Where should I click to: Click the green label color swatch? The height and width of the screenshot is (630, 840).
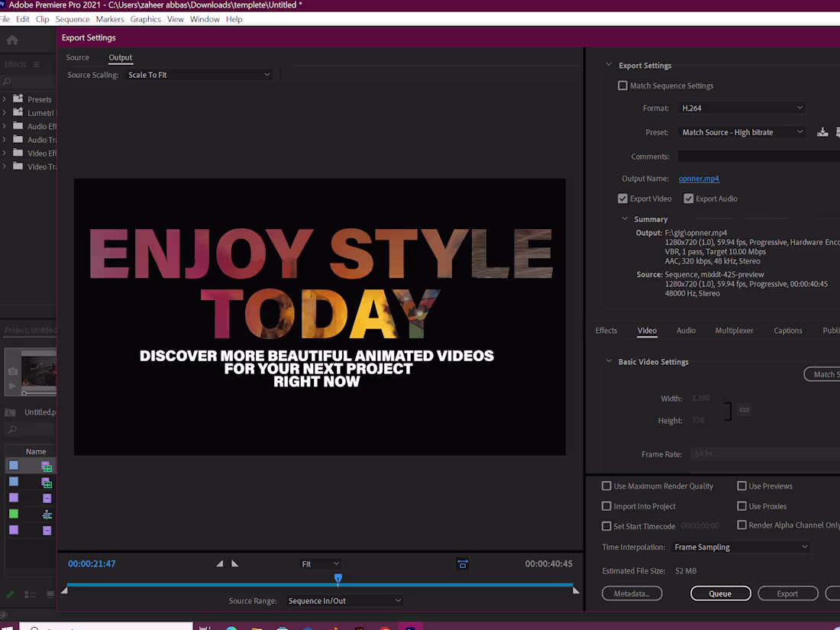point(14,514)
